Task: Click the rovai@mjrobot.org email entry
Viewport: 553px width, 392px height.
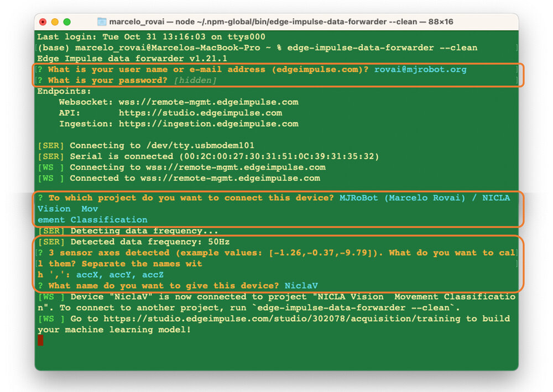Action: click(420, 70)
